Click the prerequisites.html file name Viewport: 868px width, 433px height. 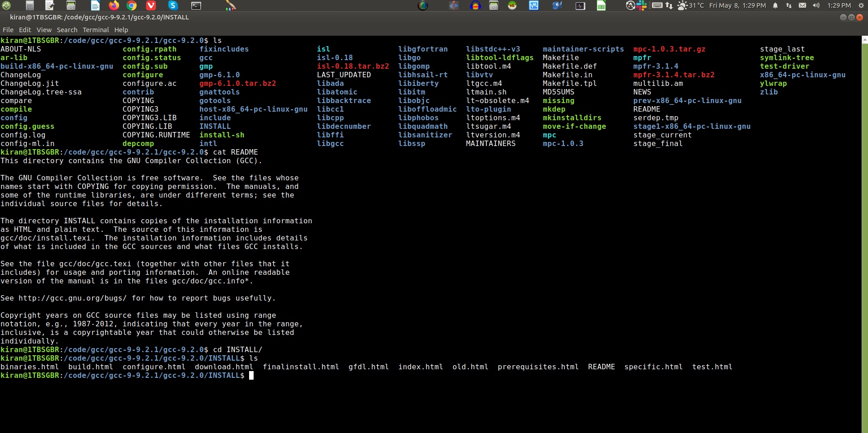[538, 367]
